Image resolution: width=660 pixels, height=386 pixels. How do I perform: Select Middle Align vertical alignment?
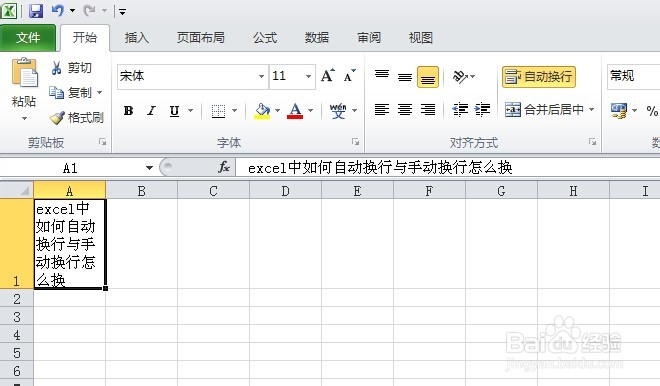click(x=405, y=76)
